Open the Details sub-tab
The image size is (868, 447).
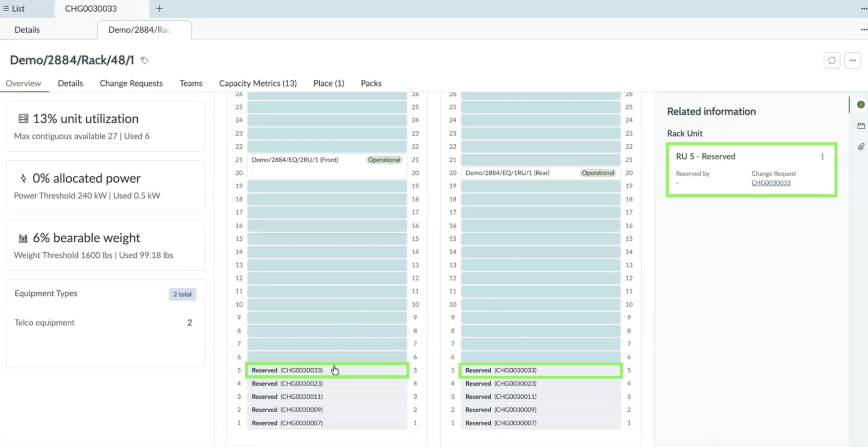pyautogui.click(x=27, y=30)
